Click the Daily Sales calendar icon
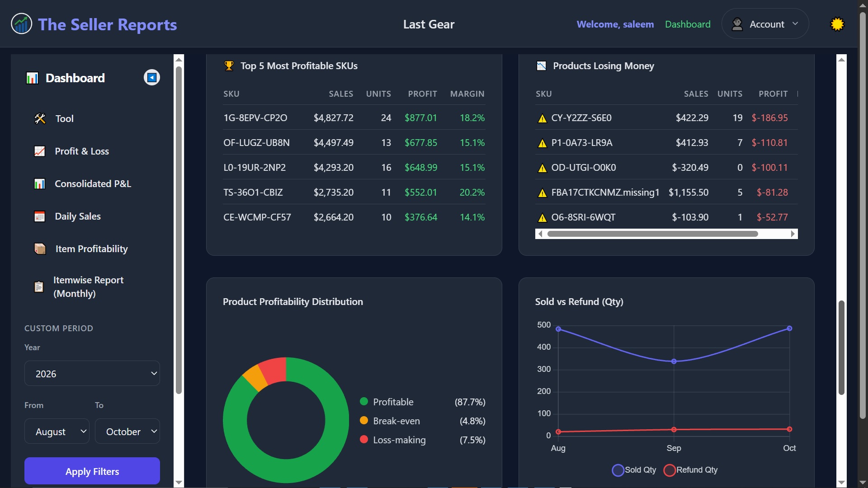 [40, 216]
